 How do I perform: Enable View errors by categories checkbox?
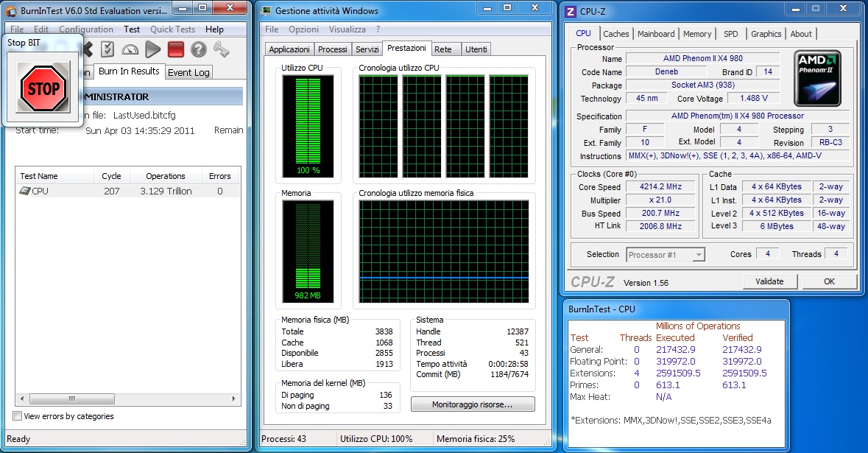click(18, 416)
